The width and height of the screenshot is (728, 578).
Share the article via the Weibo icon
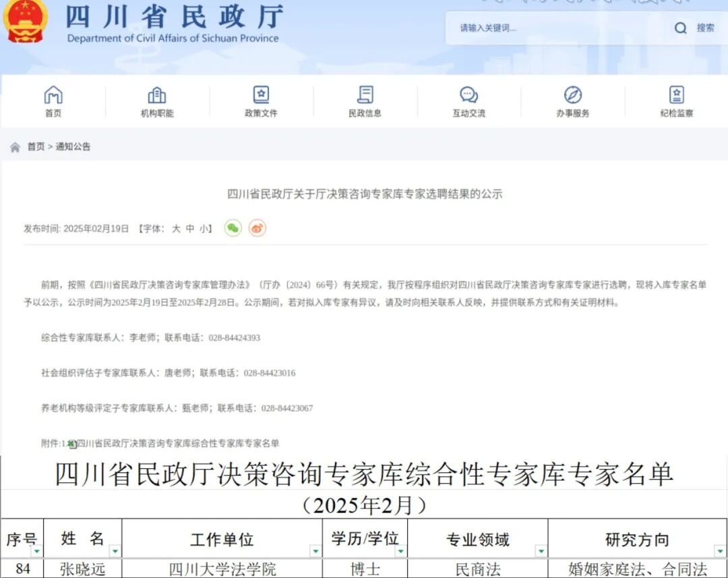(x=256, y=228)
